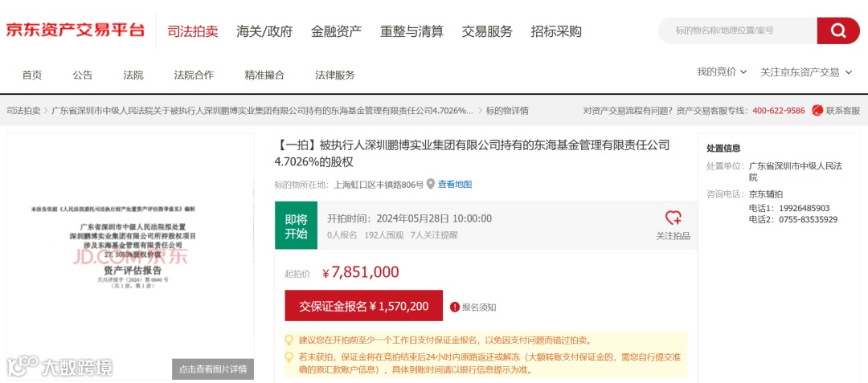868x383 pixels.
Task: Open the 司法拍卖 tab
Action: click(193, 31)
